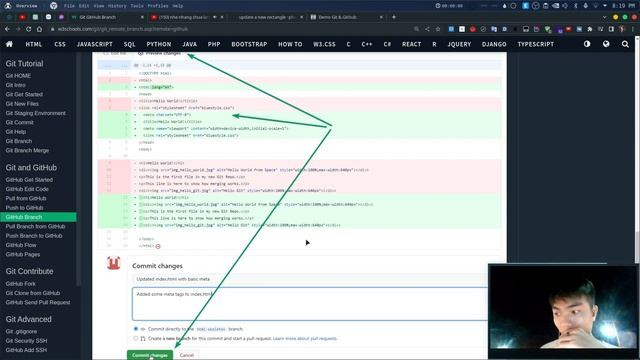The height and width of the screenshot is (360, 640).
Task: Select create a new branch radio
Action: (136, 338)
